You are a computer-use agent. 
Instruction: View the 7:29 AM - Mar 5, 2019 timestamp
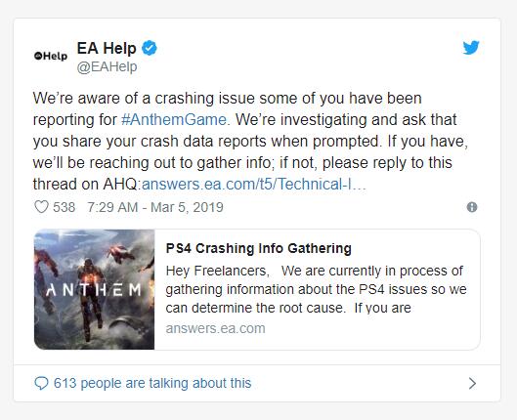click(x=155, y=207)
